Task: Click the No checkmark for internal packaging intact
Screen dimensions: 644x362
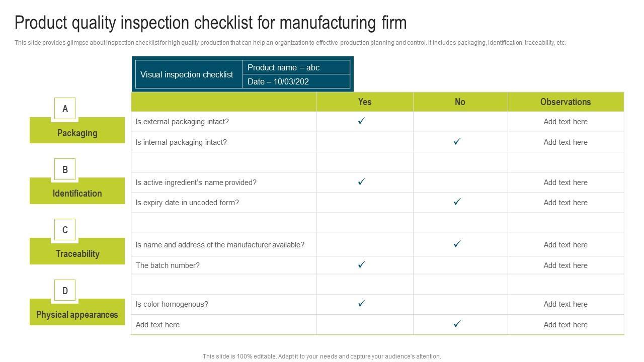Action: 457,141
